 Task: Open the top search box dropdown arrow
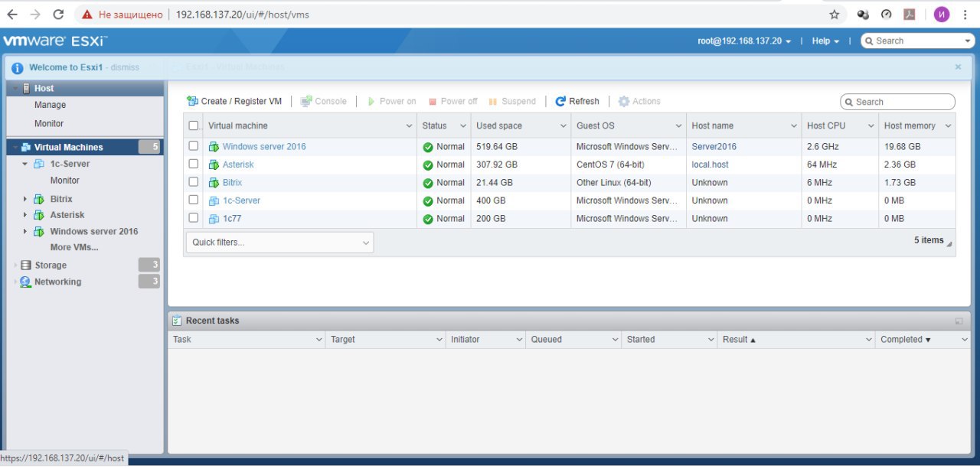(x=968, y=41)
